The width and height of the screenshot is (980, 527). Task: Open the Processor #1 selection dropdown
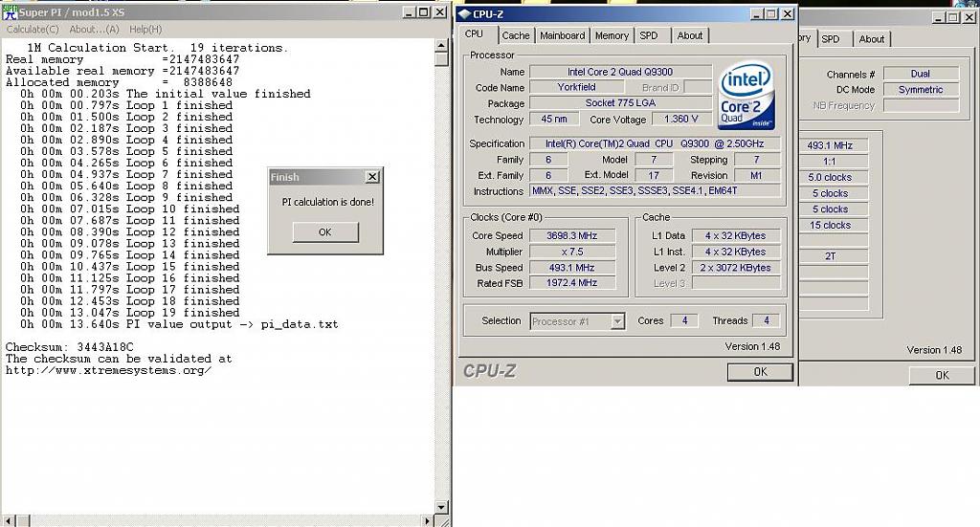pyautogui.click(x=617, y=321)
